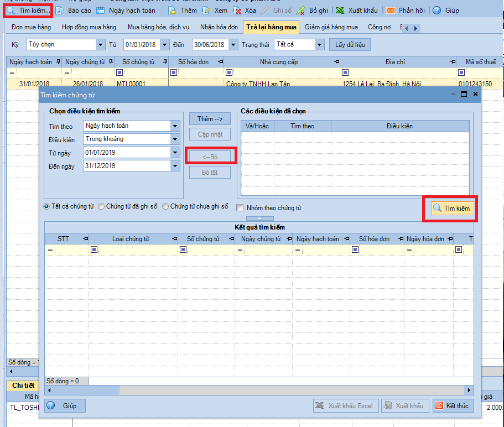Viewport: 504px width, 427px height.
Task: Select Chứng từ đã ghi sổ option
Action: (x=101, y=207)
